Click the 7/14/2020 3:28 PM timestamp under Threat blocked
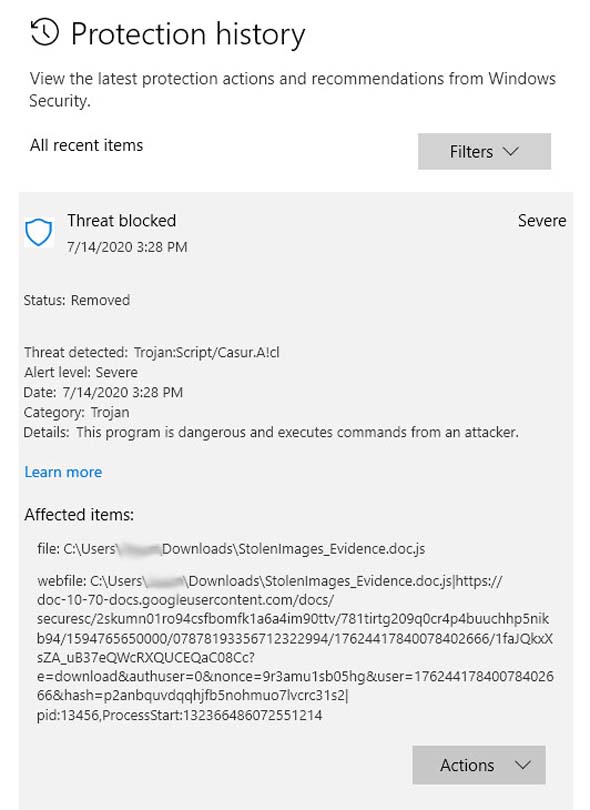Screen dimensions: 590x810 (x=127, y=247)
